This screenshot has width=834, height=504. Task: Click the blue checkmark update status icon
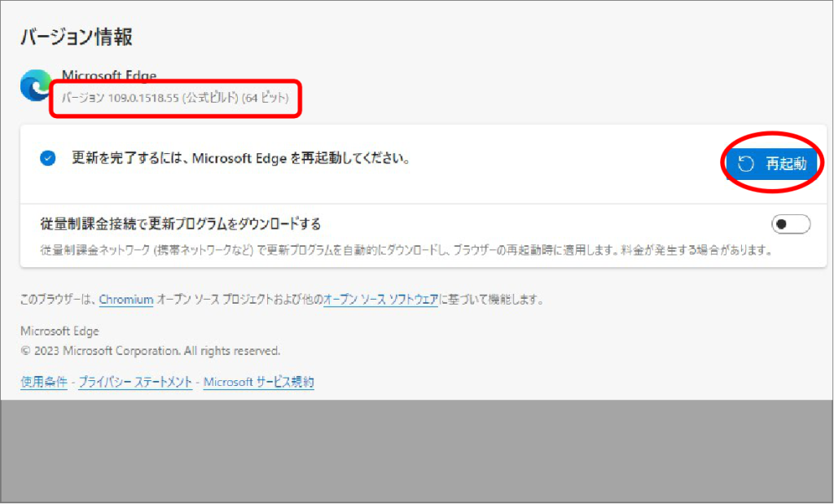tap(48, 158)
